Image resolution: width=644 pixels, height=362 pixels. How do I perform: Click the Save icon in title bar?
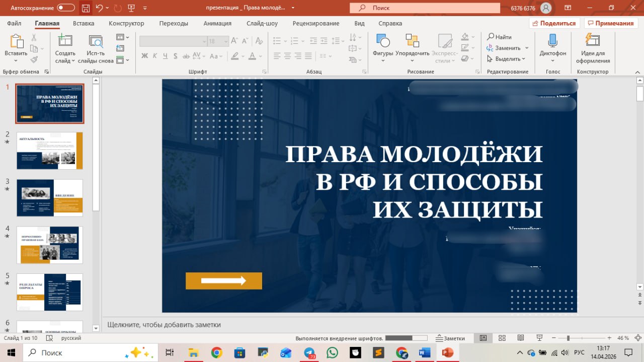(x=86, y=8)
